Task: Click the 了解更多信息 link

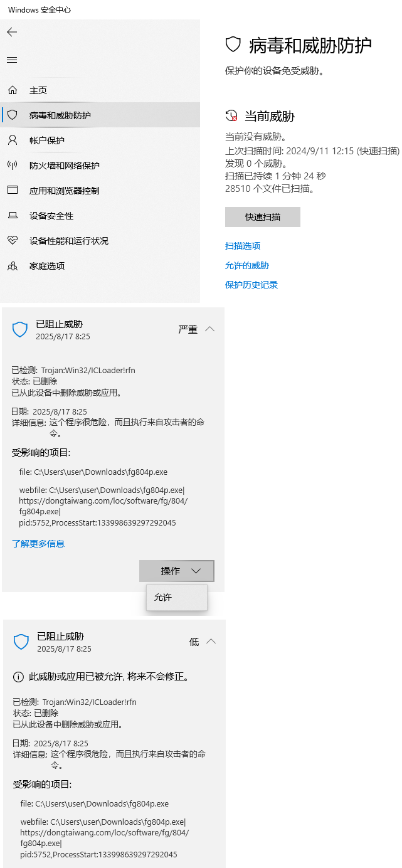Action: (38, 544)
